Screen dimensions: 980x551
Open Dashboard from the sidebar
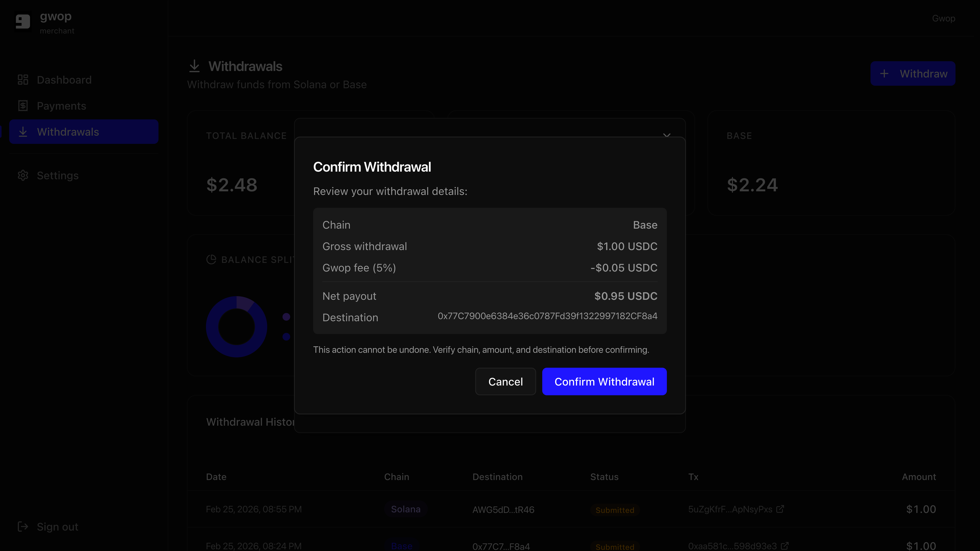pyautogui.click(x=64, y=80)
